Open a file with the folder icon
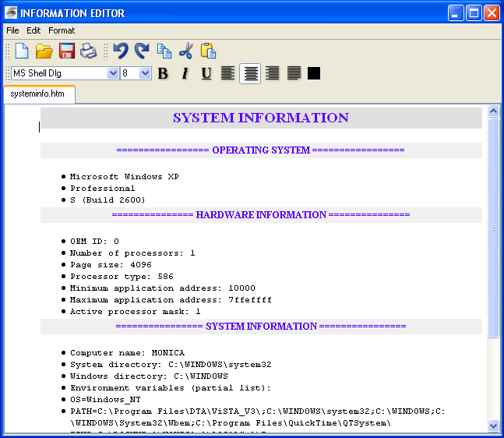Image resolution: width=504 pixels, height=438 pixels. point(44,51)
